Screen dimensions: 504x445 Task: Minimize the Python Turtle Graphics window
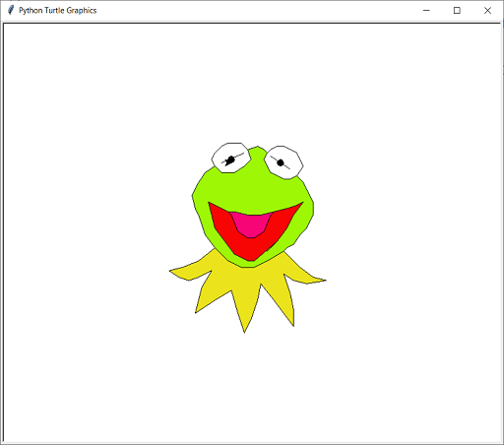pyautogui.click(x=426, y=11)
